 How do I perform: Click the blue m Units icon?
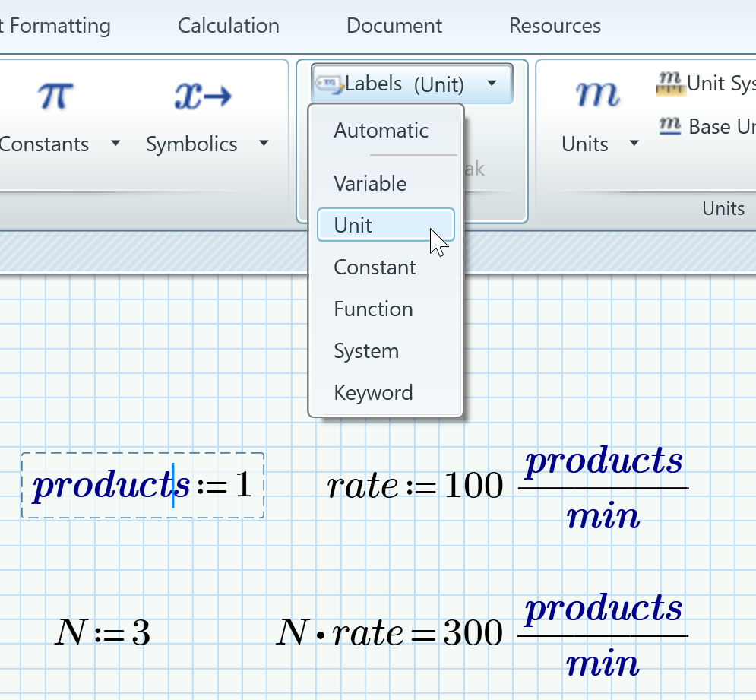click(597, 95)
